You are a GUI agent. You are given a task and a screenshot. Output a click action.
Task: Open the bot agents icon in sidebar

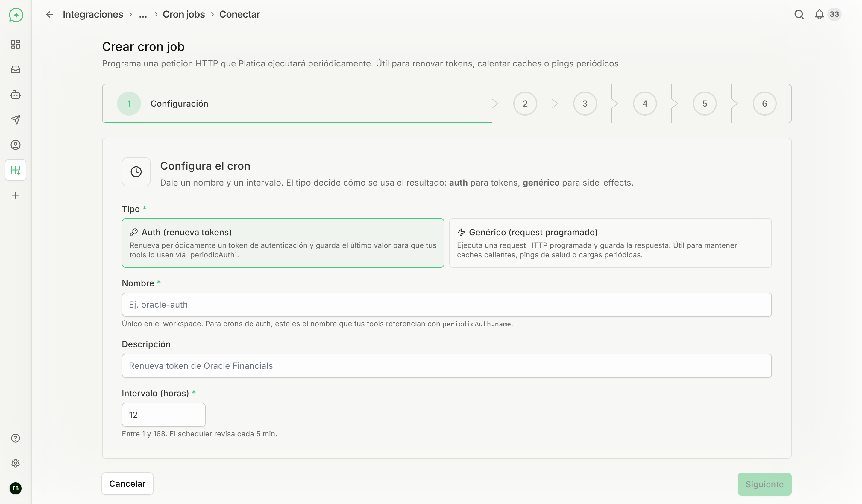point(15,95)
